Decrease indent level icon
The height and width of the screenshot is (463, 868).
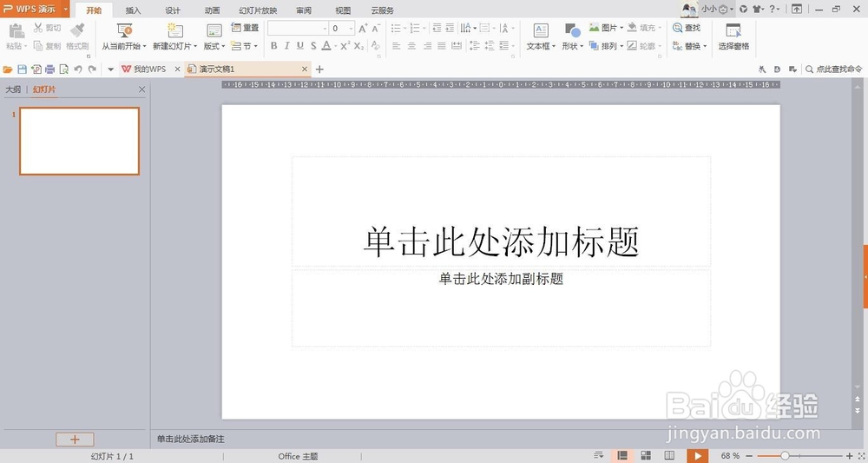[x=437, y=28]
